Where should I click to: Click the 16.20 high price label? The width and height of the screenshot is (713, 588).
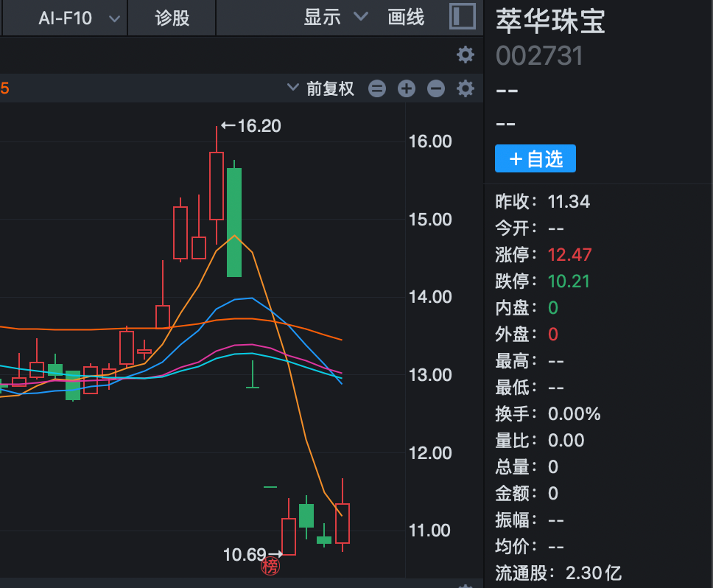click(252, 126)
